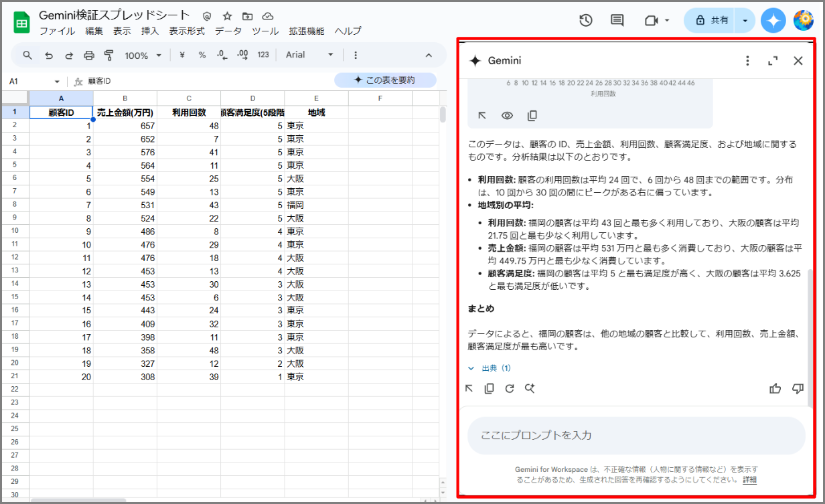Open the 拡張機能 menu
The image size is (825, 504).
(x=307, y=31)
